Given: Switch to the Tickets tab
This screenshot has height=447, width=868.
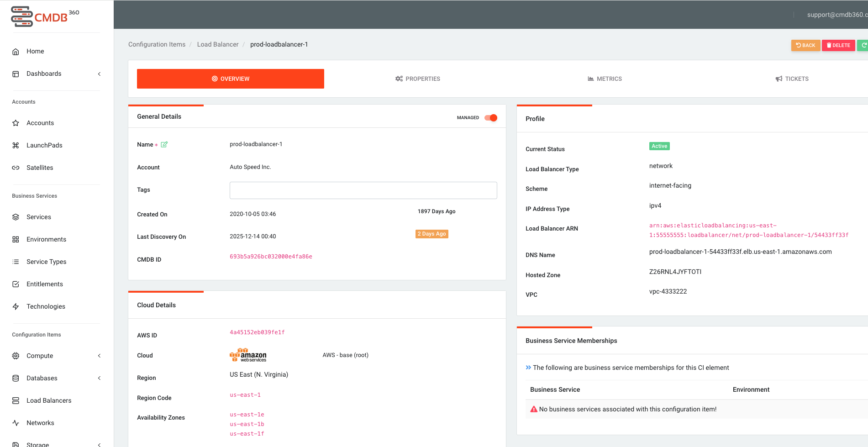Looking at the screenshot, I should click(792, 79).
